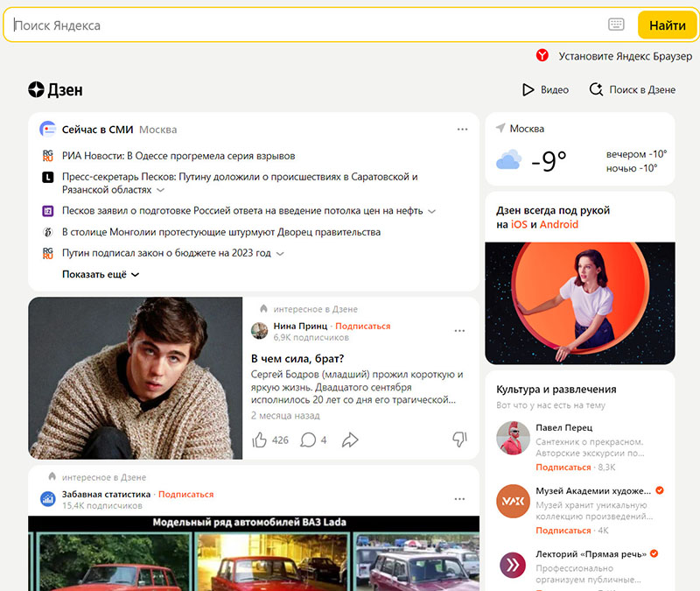Open Поиск в Дзене search
The height and width of the screenshot is (591, 700).
[x=632, y=90]
